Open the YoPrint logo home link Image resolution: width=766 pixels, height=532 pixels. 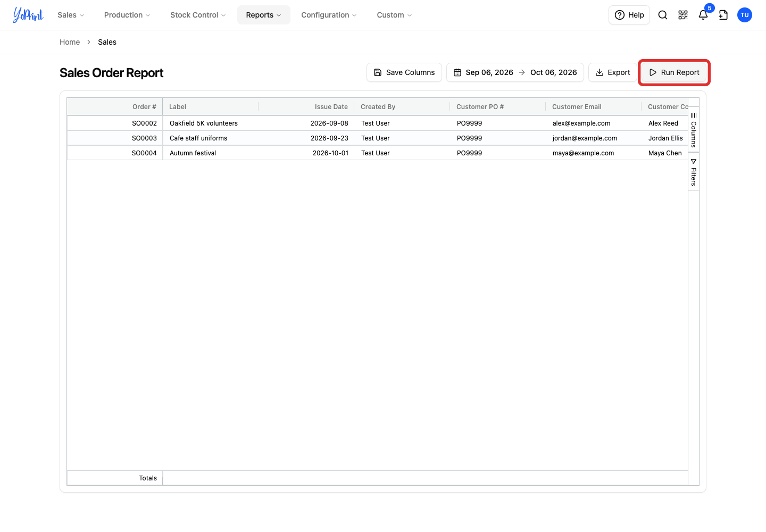coord(28,15)
